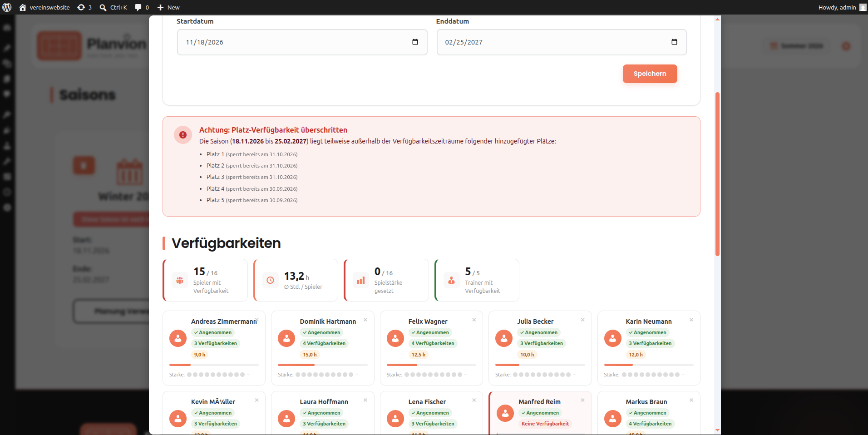
Task: Set Andreas Zimmermann's Stärke dot rating
Action: coord(216,375)
